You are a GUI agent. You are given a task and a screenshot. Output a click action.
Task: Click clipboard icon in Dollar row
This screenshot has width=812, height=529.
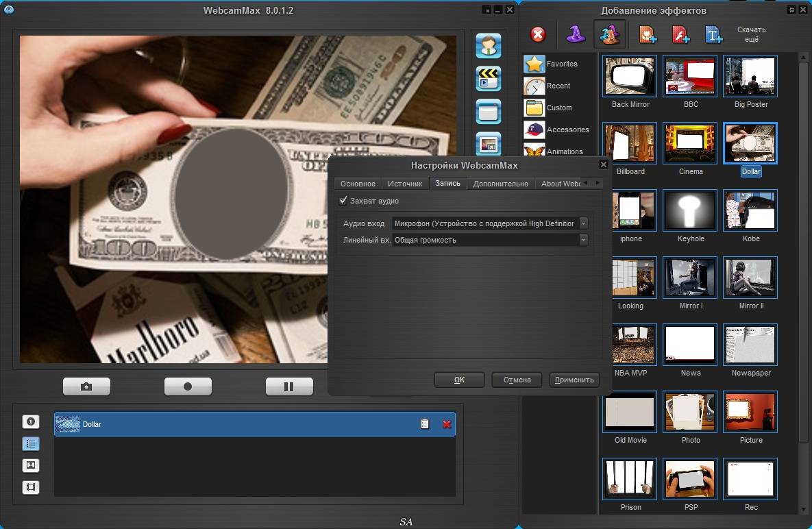(425, 424)
